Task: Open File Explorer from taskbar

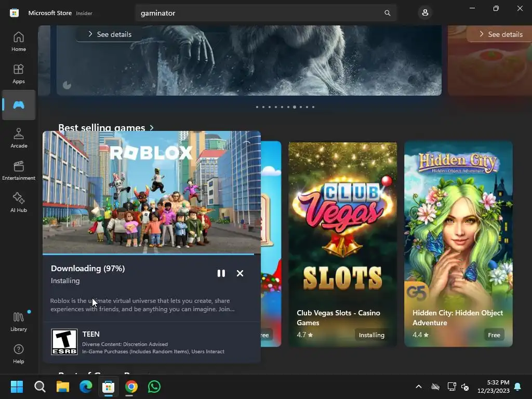Action: (x=63, y=387)
